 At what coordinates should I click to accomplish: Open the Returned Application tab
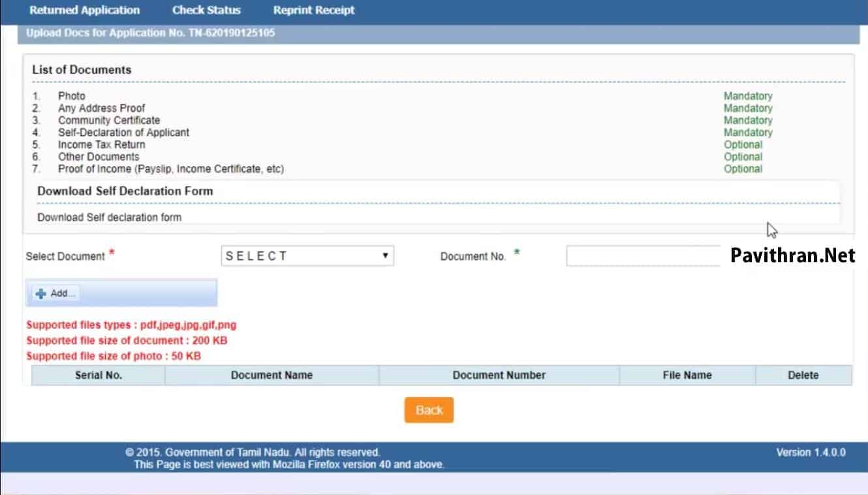(x=84, y=10)
